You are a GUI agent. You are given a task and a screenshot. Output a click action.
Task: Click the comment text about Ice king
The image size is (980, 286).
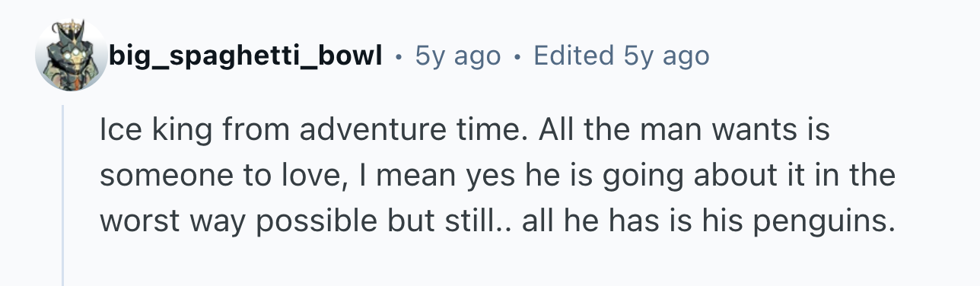[498, 176]
